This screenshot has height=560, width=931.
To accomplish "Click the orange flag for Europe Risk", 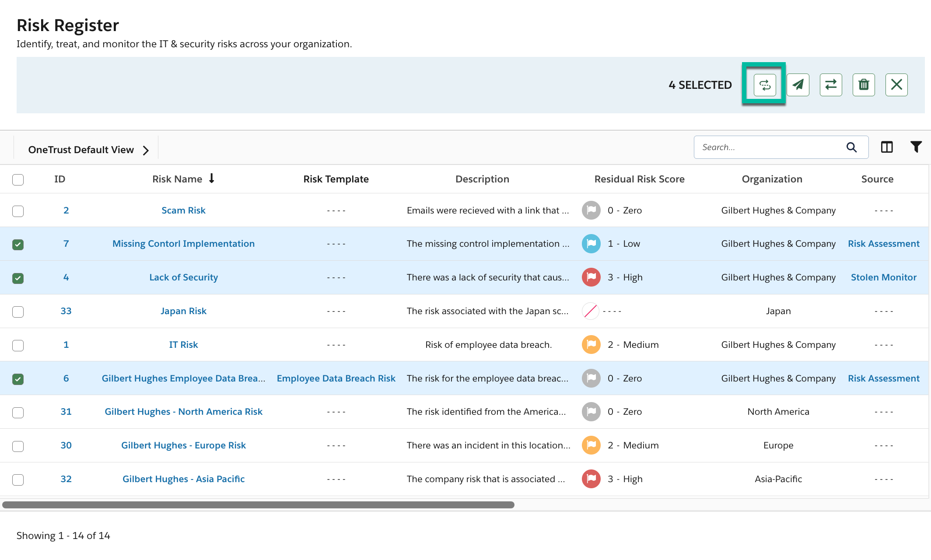I will click(x=591, y=445).
